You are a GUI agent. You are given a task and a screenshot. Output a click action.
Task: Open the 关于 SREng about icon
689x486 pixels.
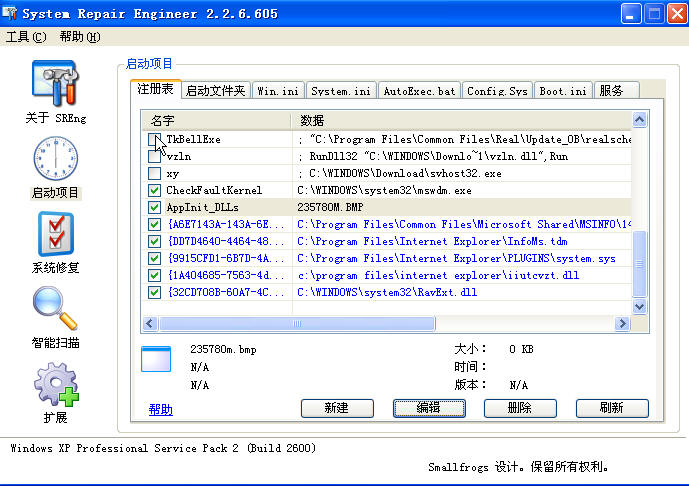(55, 83)
